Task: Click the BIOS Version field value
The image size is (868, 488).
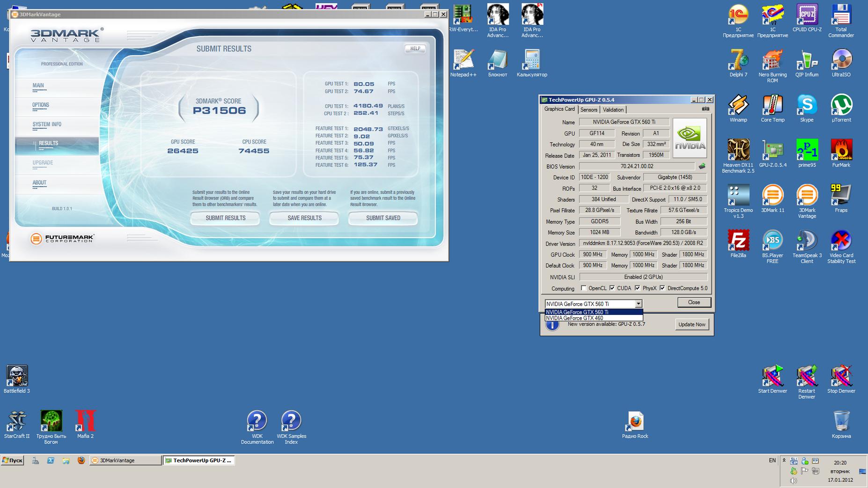Action: pos(637,166)
